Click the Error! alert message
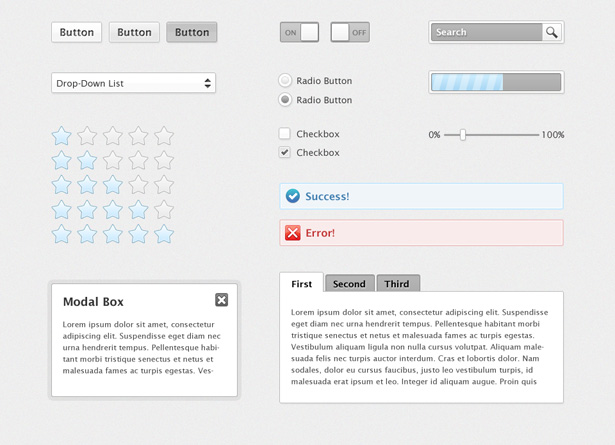The height and width of the screenshot is (445, 615). click(422, 233)
